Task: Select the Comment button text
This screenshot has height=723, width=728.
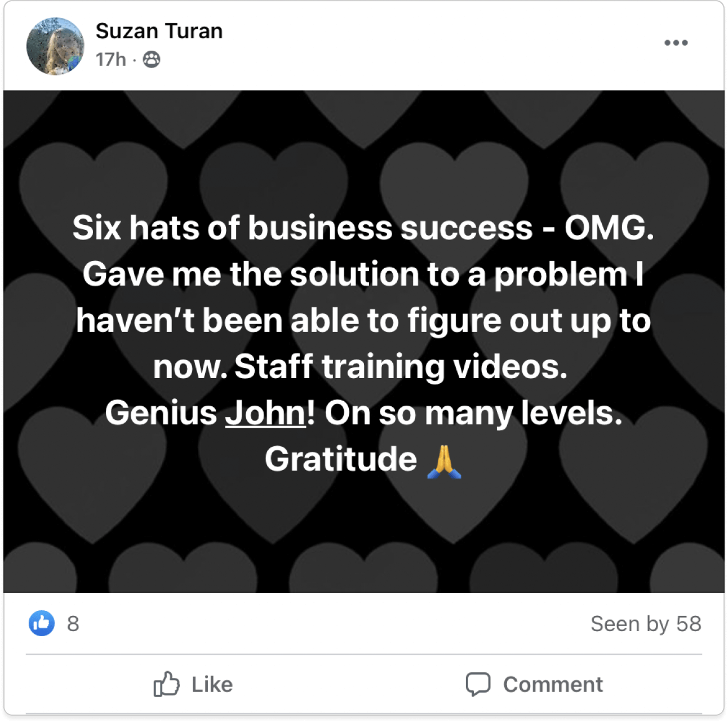Action: tap(553, 685)
